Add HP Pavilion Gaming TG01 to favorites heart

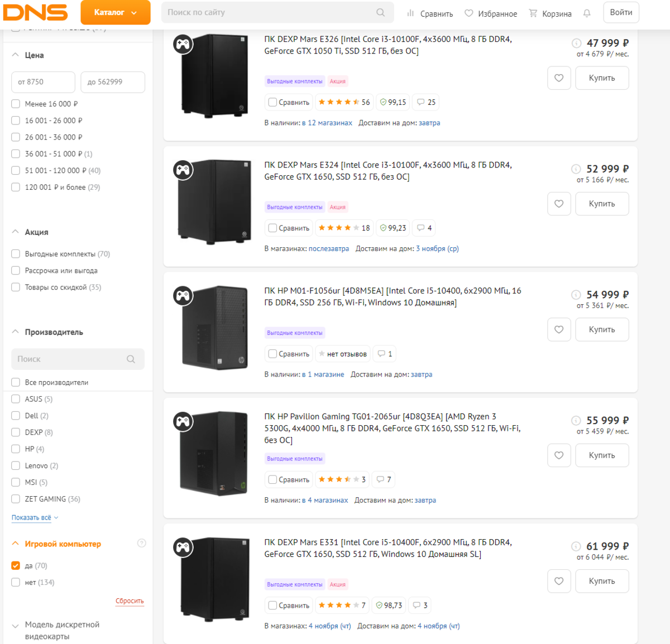pyautogui.click(x=559, y=455)
